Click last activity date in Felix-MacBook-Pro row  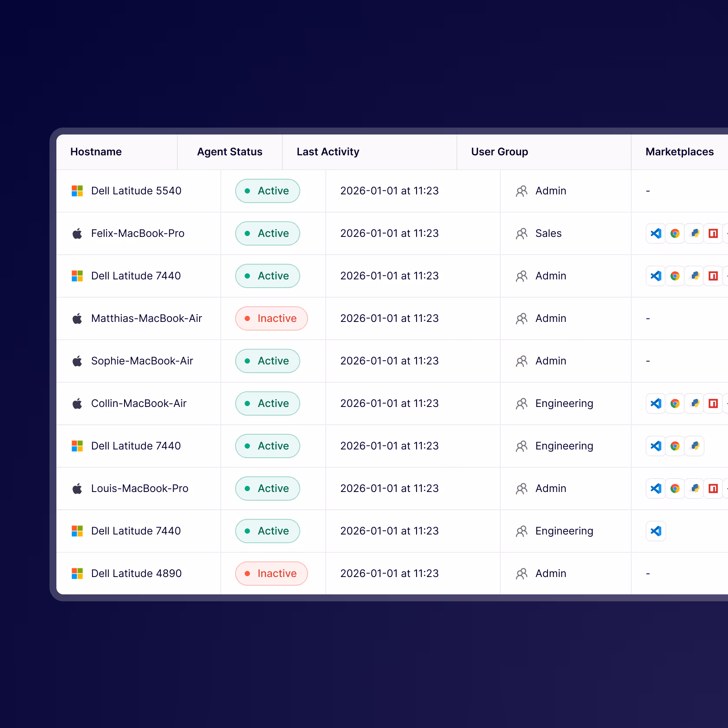(x=389, y=233)
